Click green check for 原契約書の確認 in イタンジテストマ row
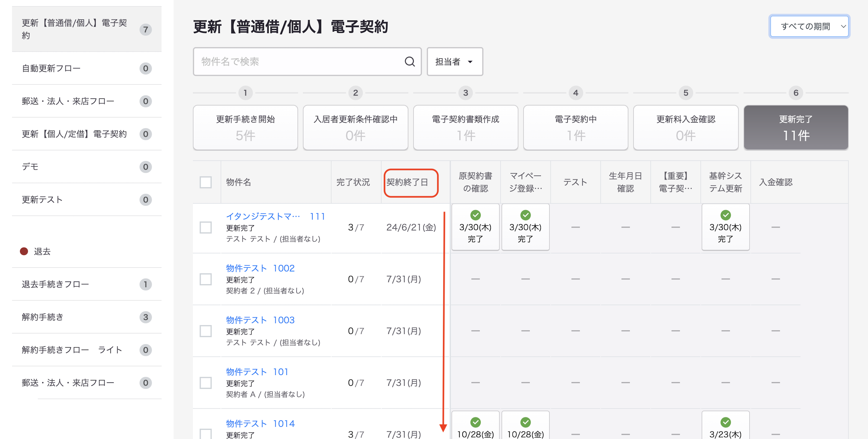Viewport: 868px width, 439px height. [x=475, y=215]
